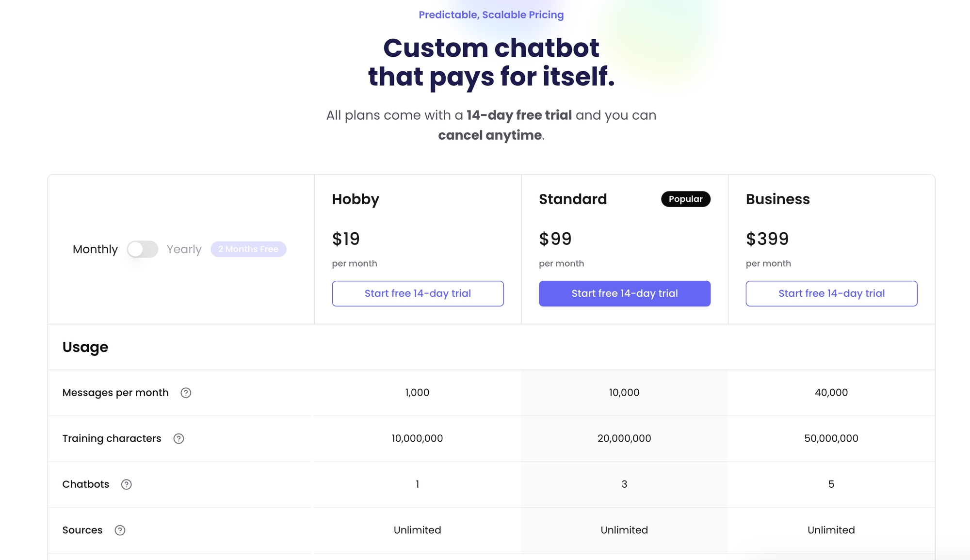
Task: Click the $99 Standard price
Action: 555,239
